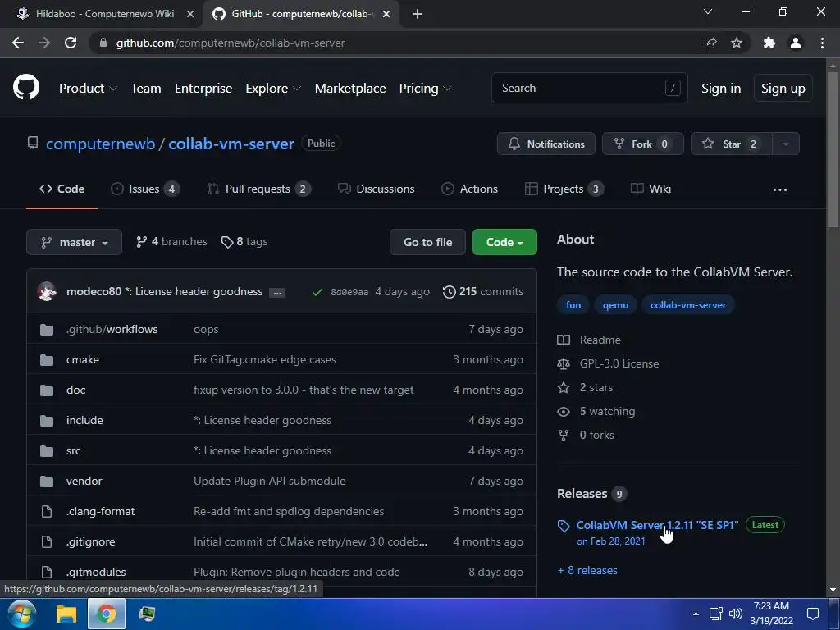
Task: Open the Wiki tab
Action: point(651,189)
